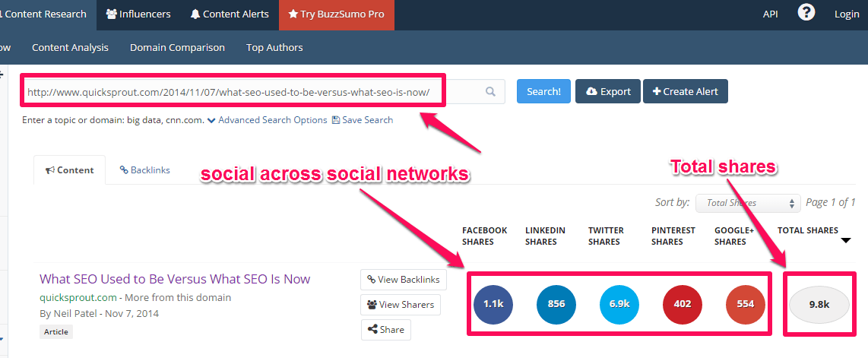Click More from this domain
Image resolution: width=868 pixels, height=358 pixels.
tap(178, 298)
